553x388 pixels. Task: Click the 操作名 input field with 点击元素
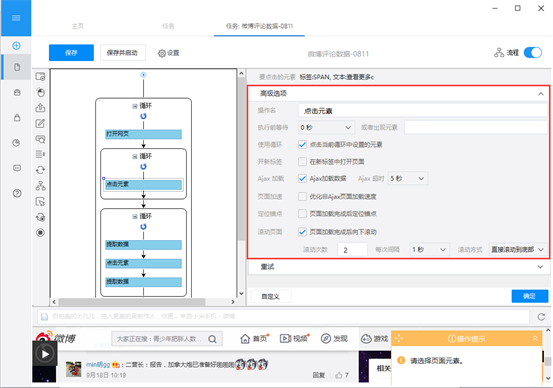tap(423, 111)
